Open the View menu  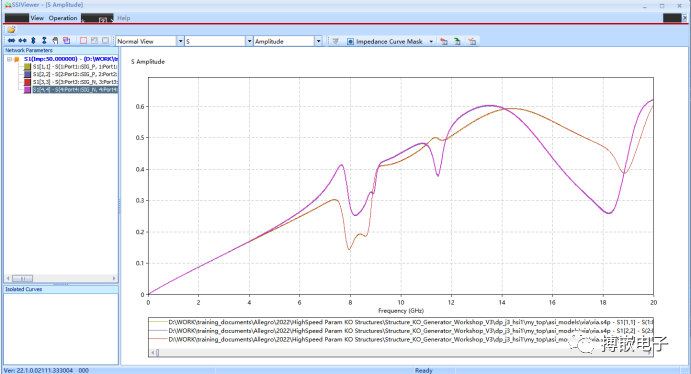tap(37, 18)
